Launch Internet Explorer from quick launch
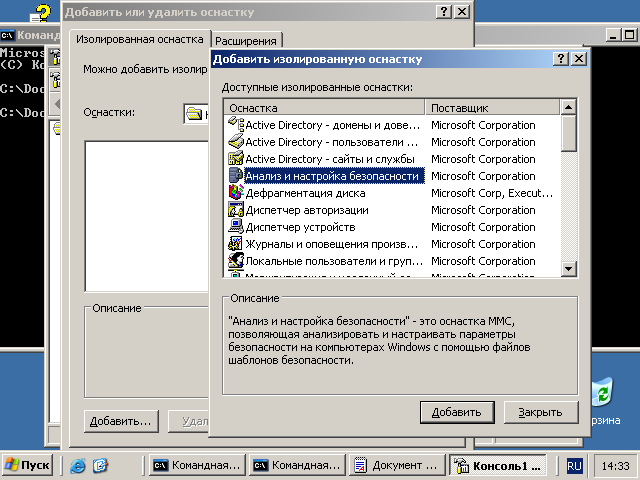Image resolution: width=640 pixels, height=480 pixels. pyautogui.click(x=78, y=465)
